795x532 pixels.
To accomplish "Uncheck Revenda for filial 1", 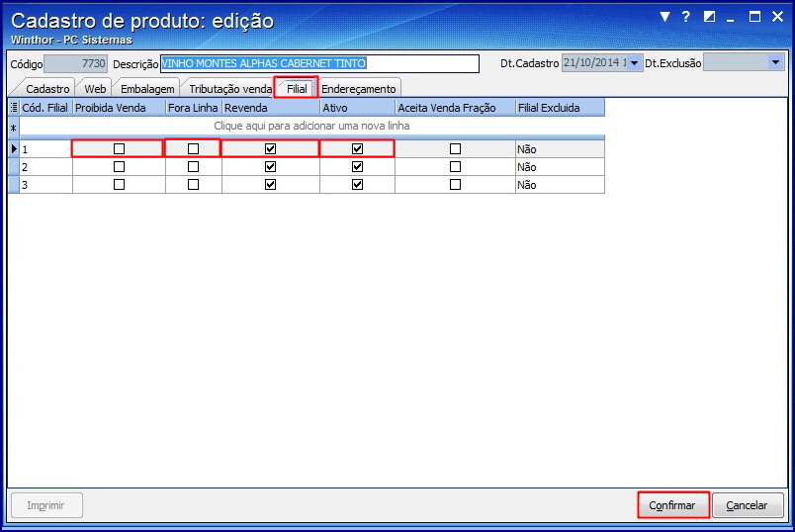I will [270, 148].
